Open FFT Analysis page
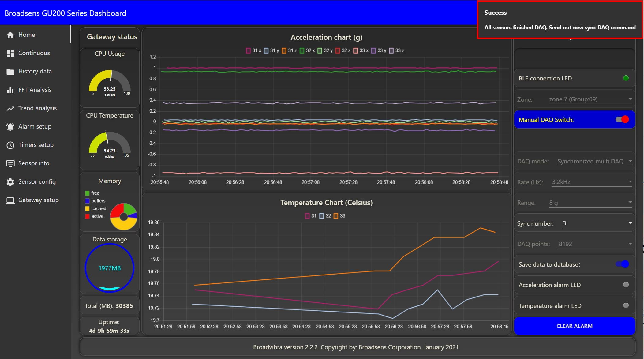Image resolution: width=644 pixels, height=359 pixels. [x=35, y=90]
